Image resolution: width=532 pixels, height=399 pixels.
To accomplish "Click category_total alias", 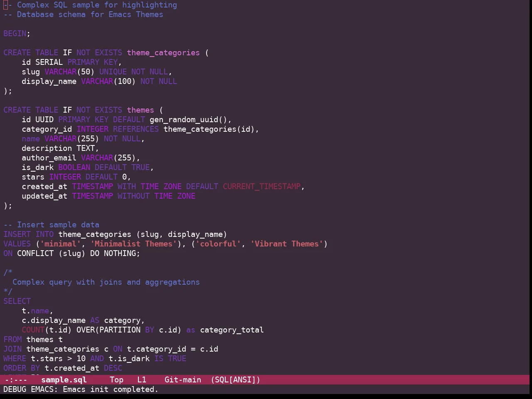I will pyautogui.click(x=232, y=330).
